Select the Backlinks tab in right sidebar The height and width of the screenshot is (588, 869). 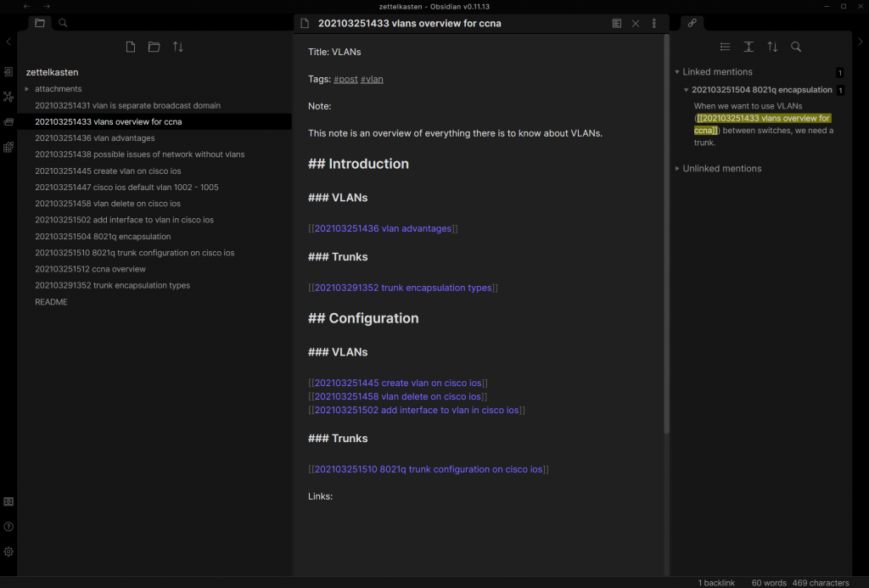tap(692, 23)
